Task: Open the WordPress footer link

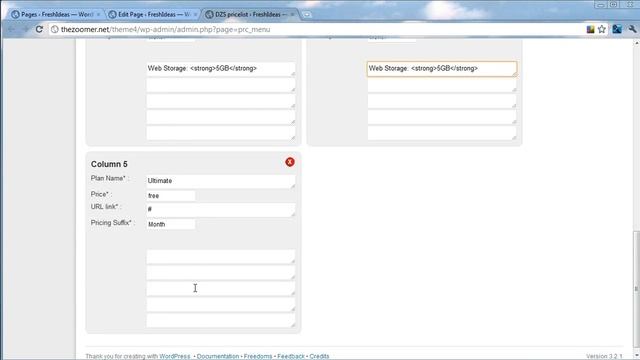Action: pyautogui.click(x=175, y=356)
